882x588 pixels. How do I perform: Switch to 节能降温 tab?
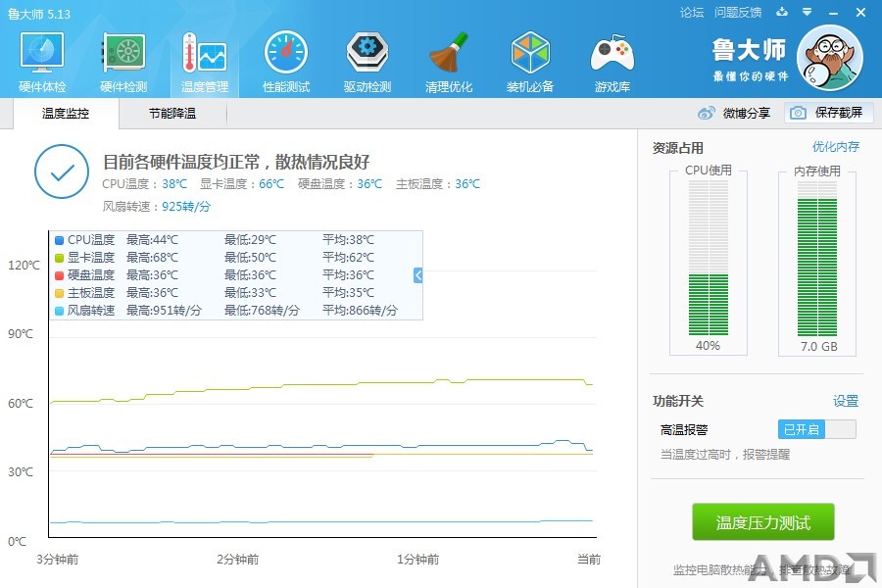[172, 114]
